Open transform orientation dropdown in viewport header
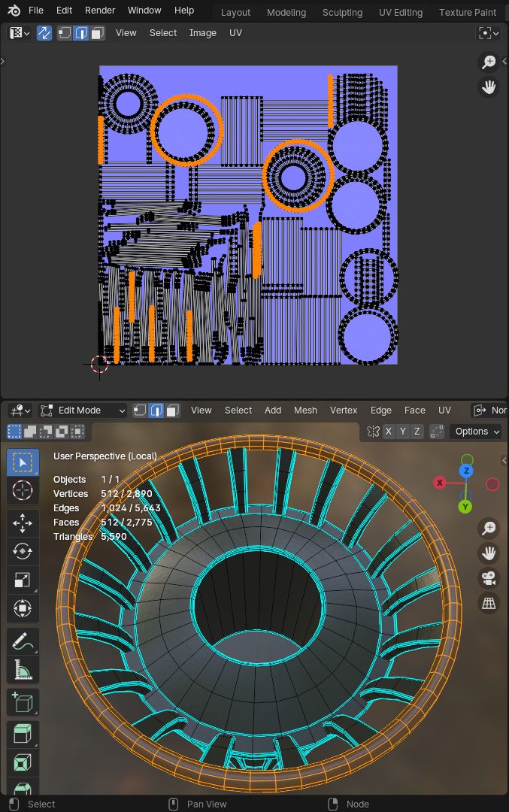 click(x=490, y=411)
